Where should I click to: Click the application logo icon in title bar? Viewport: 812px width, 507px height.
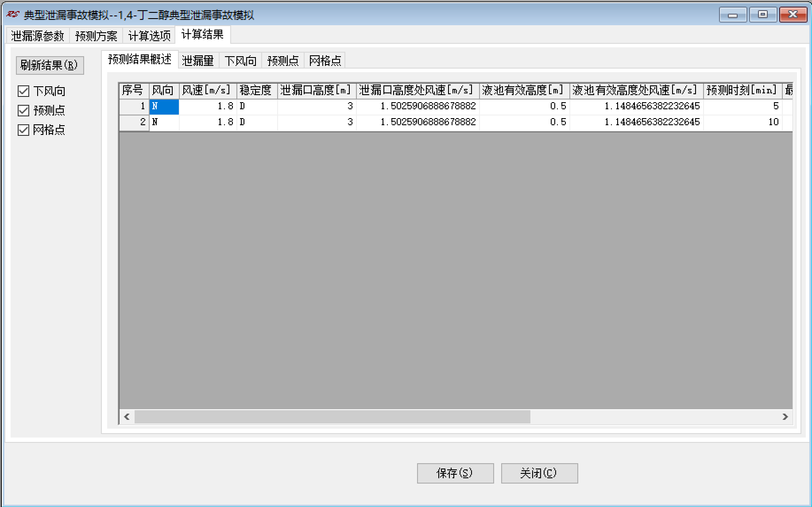click(13, 15)
